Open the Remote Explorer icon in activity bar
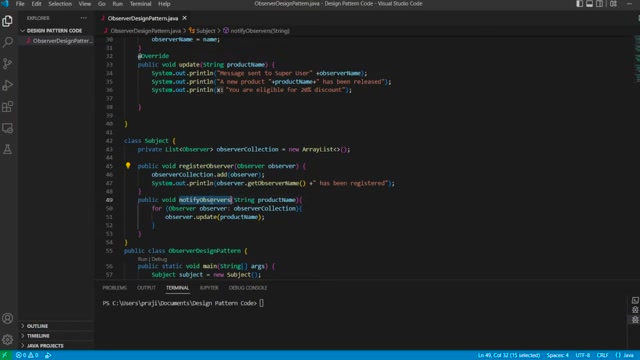This screenshot has width=640, height=360. (x=7, y=128)
